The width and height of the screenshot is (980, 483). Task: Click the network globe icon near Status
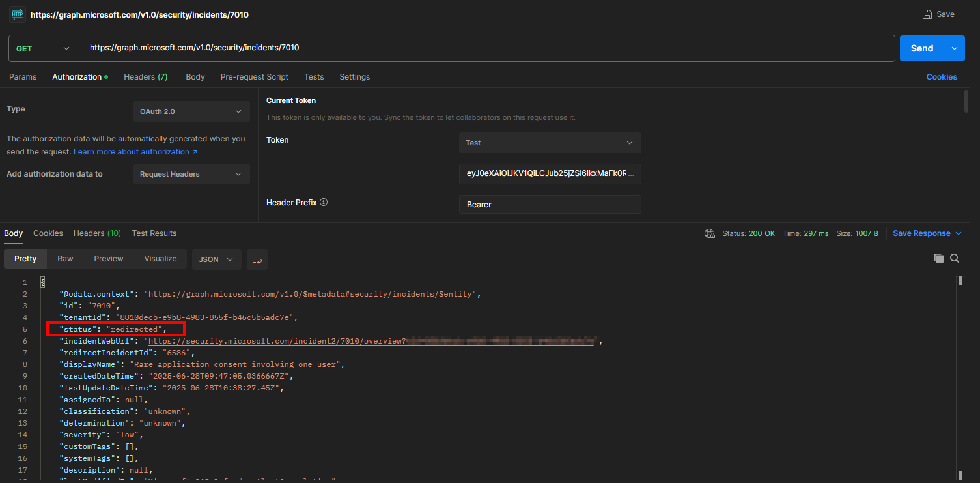click(709, 233)
